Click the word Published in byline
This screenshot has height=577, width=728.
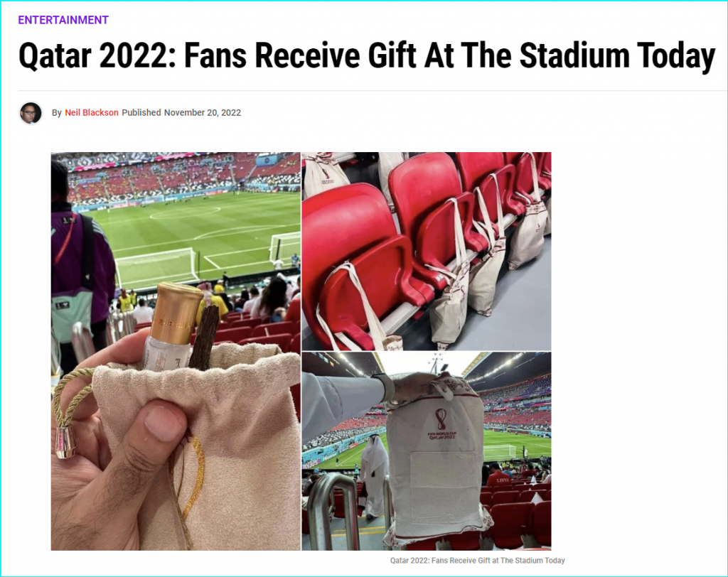141,112
